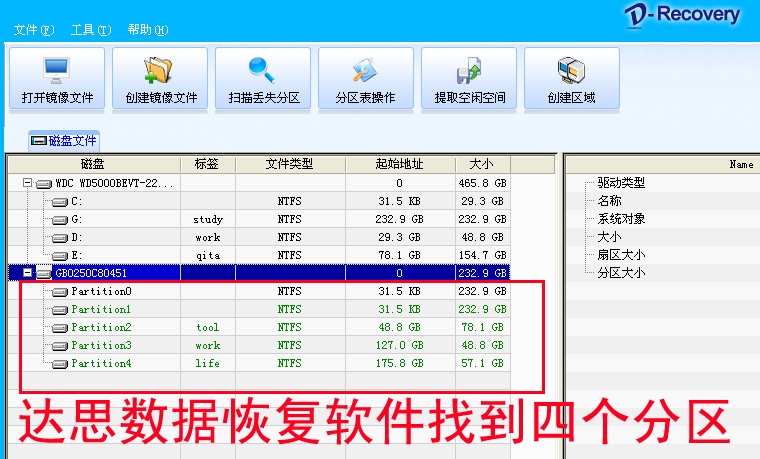Click the drive icon beside Partition2
Viewport: 760px width, 459px height.
click(x=60, y=328)
